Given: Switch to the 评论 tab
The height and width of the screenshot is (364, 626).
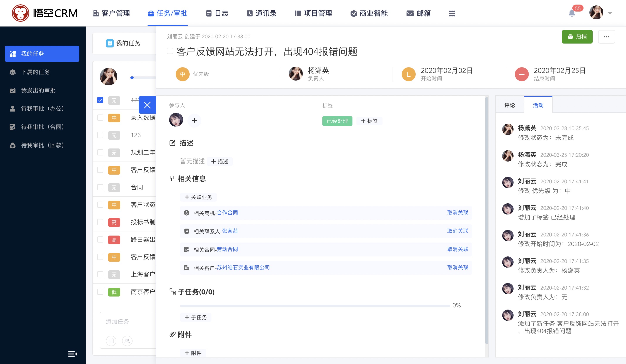Looking at the screenshot, I should click(509, 105).
